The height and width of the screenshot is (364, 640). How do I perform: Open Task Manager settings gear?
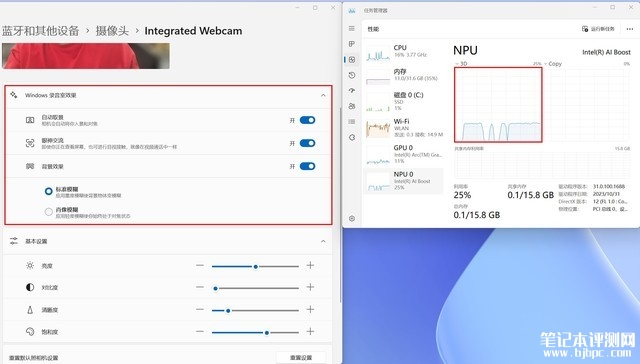tap(352, 219)
